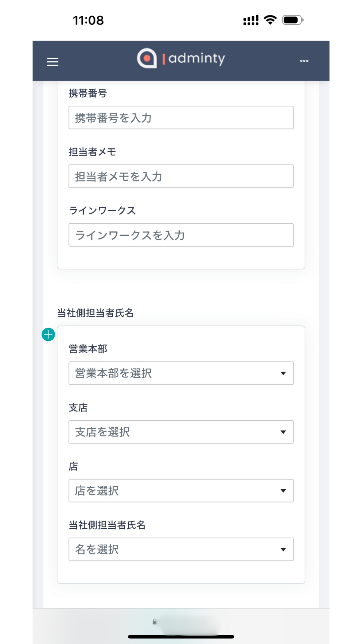
Task: Expand the 営業本部を選択 dropdown
Action: tap(181, 373)
